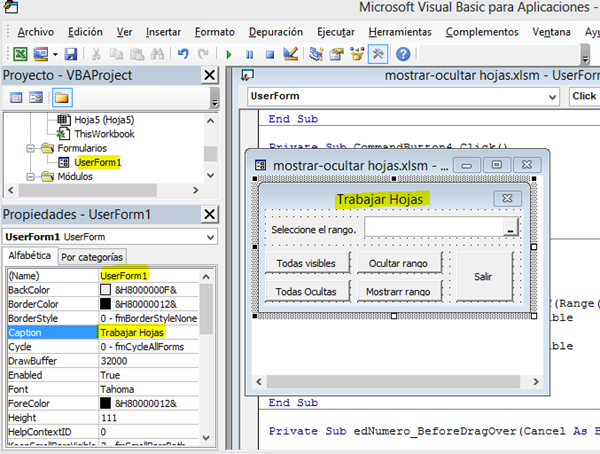Image resolution: width=600 pixels, height=454 pixels.
Task: Toggle Design Mode icon in the toolbar
Action: [290, 53]
